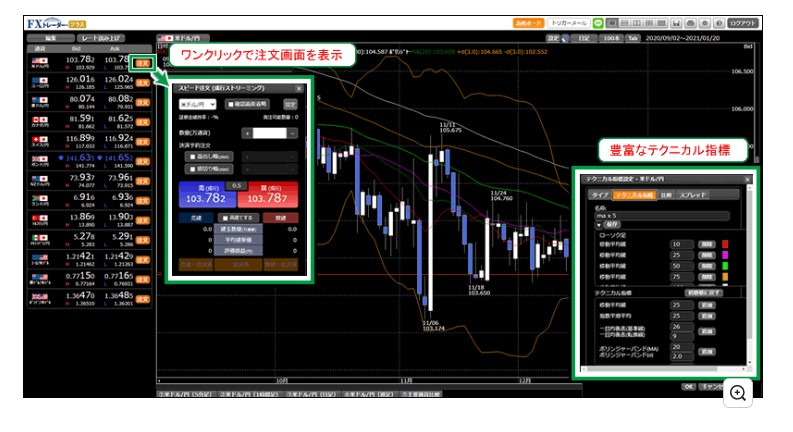The height and width of the screenshot is (432, 793).
Task: Click the ログアウト button
Action: tap(744, 22)
